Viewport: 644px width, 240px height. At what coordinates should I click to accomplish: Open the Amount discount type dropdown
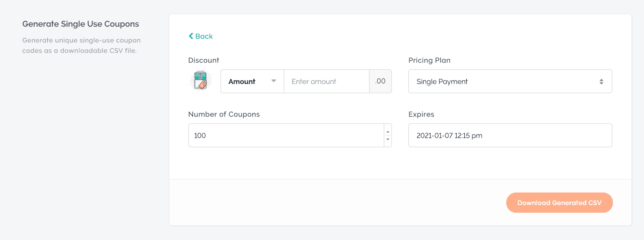[x=252, y=81]
